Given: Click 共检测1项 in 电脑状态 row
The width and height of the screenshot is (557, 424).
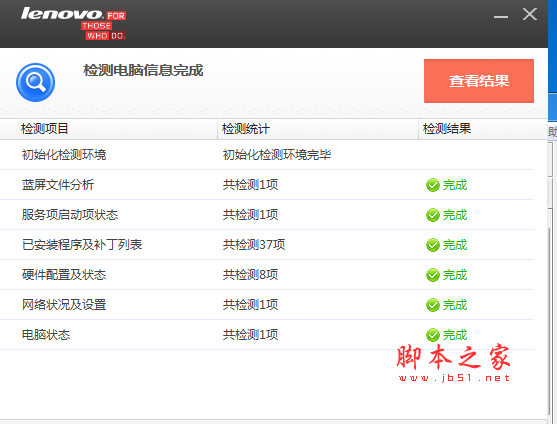Looking at the screenshot, I should 250,335.
